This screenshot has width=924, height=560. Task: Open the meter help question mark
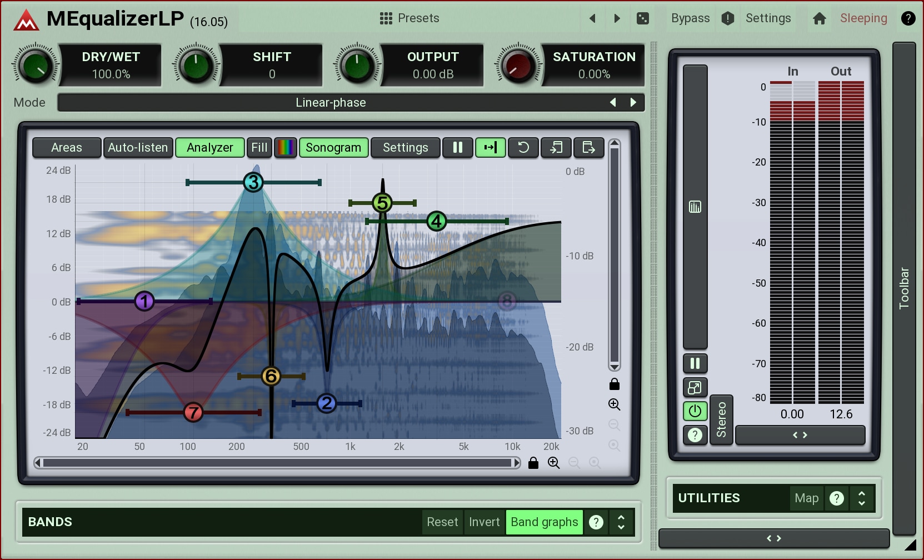click(x=695, y=435)
